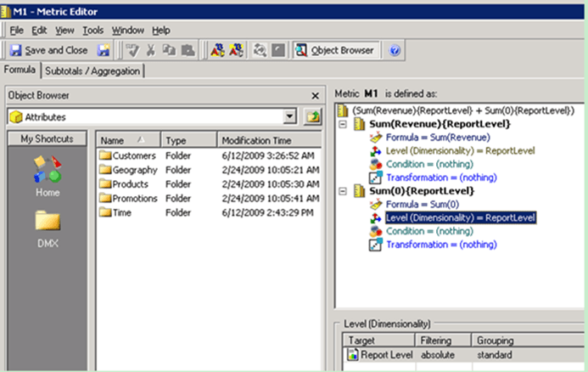Viewport: 588px width, 372px height.
Task: Click the Target column header
Action: click(x=378, y=340)
